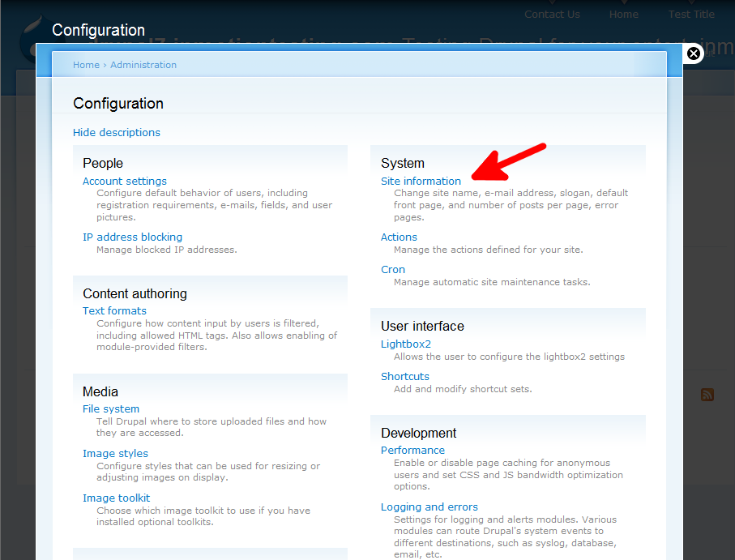Image resolution: width=735 pixels, height=560 pixels.
Task: Select Home in top menu
Action: click(624, 14)
